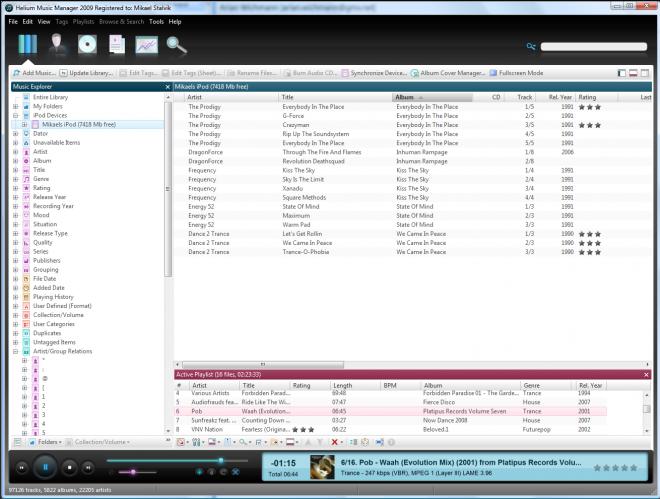
Task: Click the volume slider handle
Action: coord(133,472)
